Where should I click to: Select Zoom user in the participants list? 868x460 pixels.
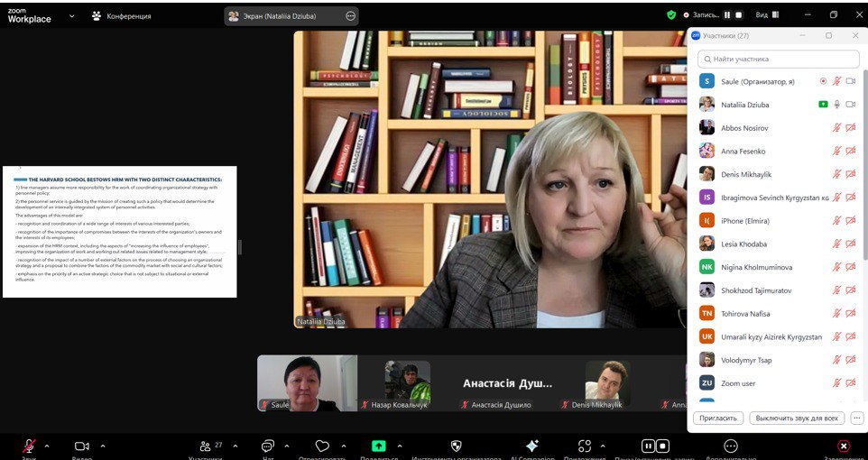click(x=775, y=383)
